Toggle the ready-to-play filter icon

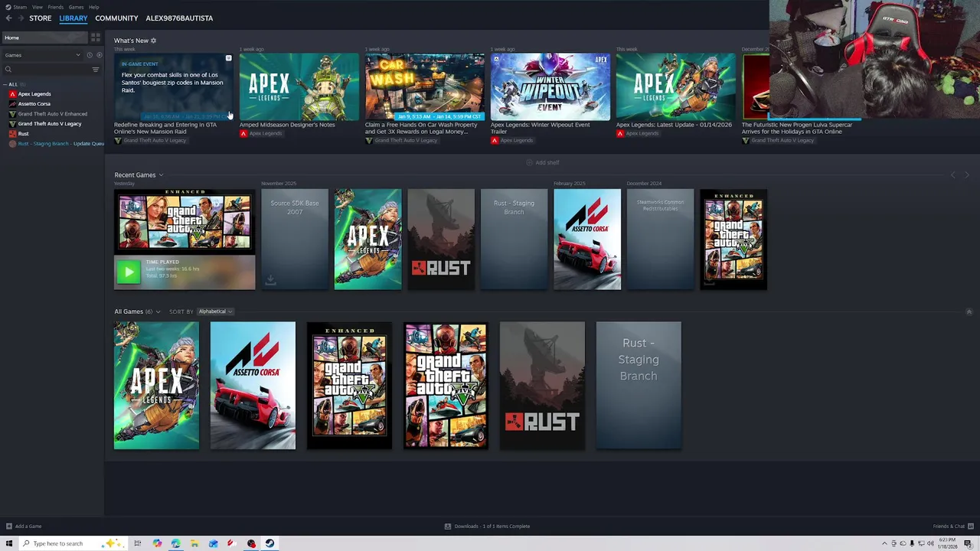[99, 55]
